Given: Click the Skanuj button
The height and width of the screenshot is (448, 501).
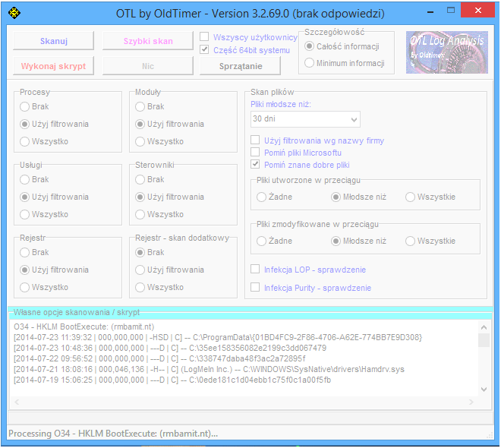Looking at the screenshot, I should click(54, 41).
